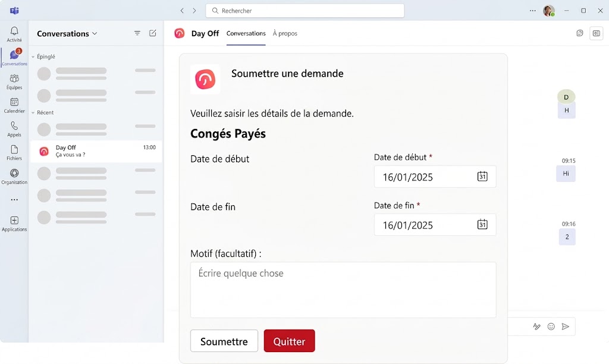The image size is (609, 364).
Task: Navigate forward with the right arrow
Action: (194, 11)
